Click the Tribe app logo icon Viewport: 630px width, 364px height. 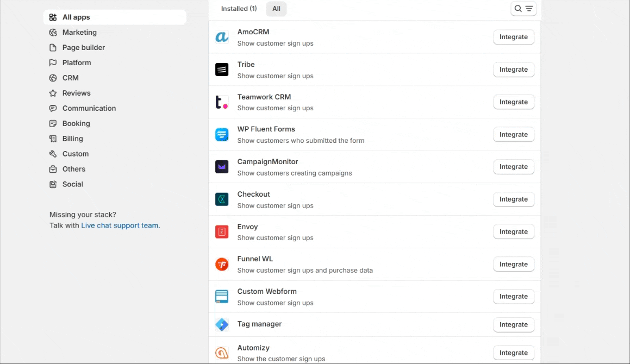[222, 70]
